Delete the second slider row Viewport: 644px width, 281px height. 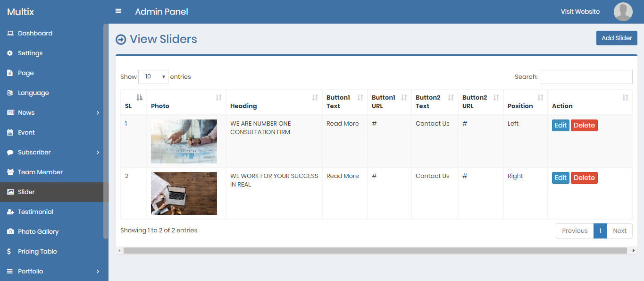(584, 178)
